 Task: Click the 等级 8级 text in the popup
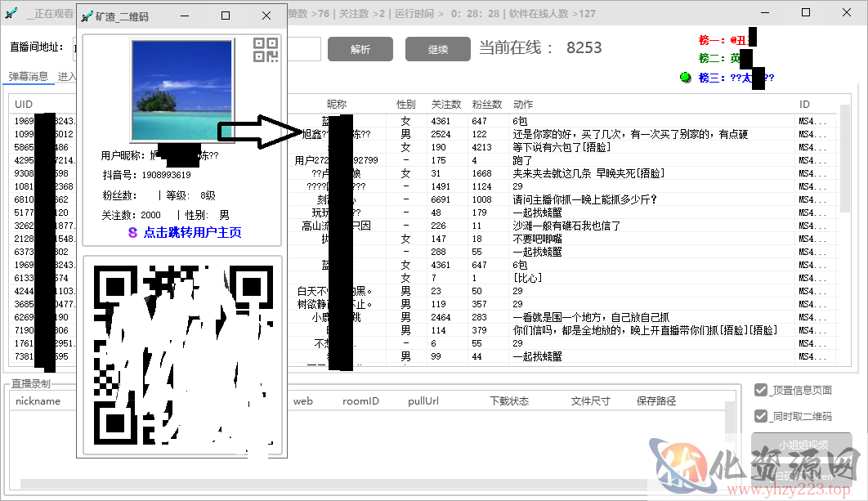tap(191, 195)
